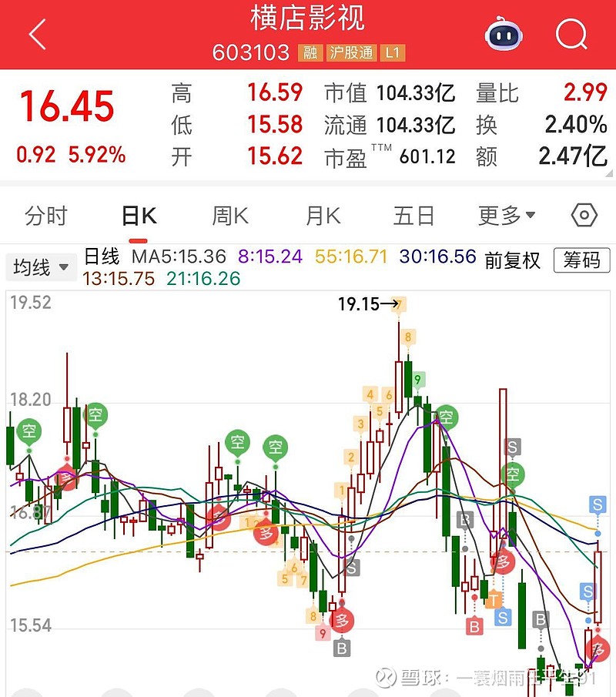The image size is (616, 697).
Task: Tap the 量比 value 2.99
Action: [x=585, y=93]
